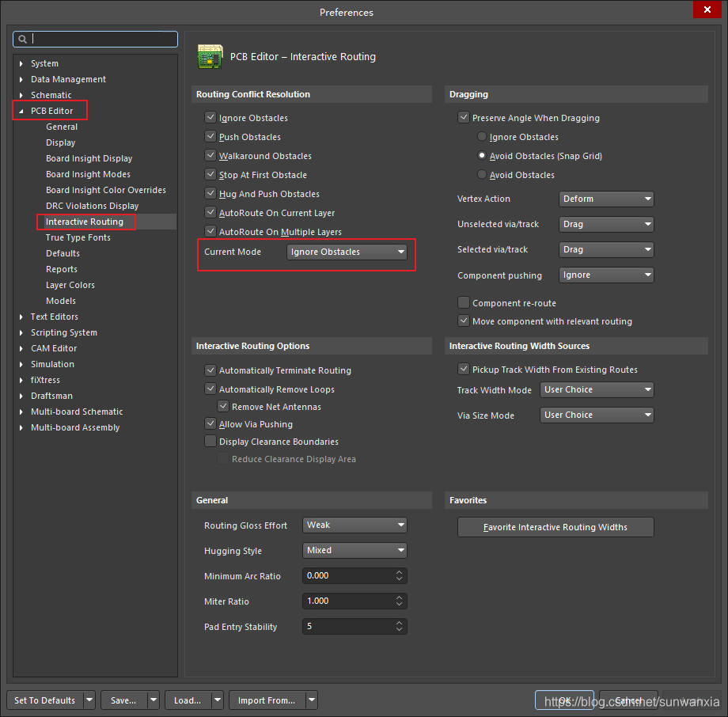
Task: Open the Routing Gloss Effort dropdown
Action: click(x=355, y=525)
